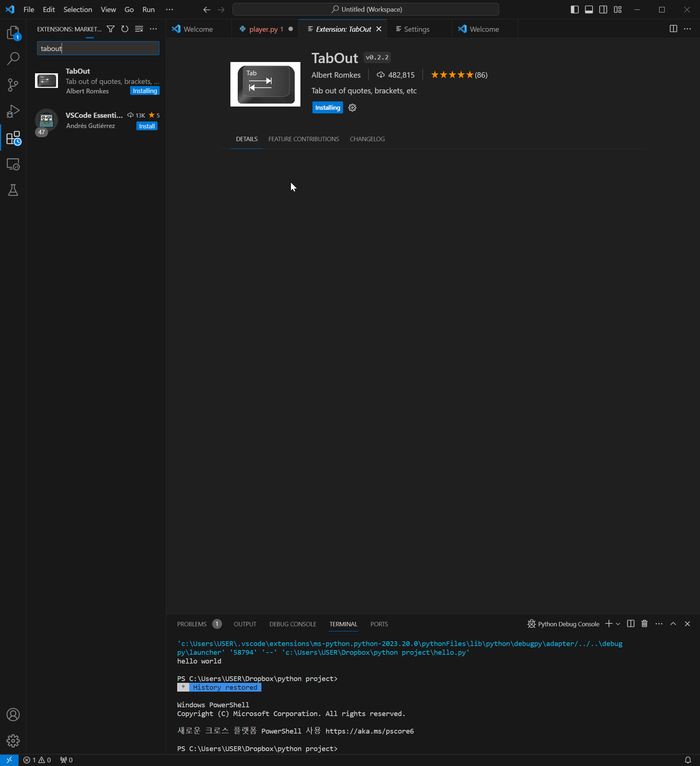The width and height of the screenshot is (700, 766).
Task: Open Remote Explorer view
Action: pyautogui.click(x=13, y=164)
